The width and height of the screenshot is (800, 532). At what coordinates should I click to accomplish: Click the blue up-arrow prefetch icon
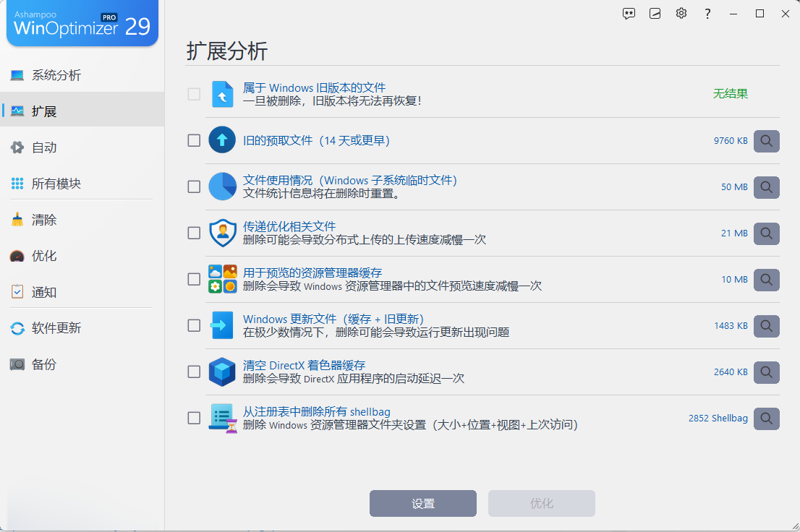[222, 140]
